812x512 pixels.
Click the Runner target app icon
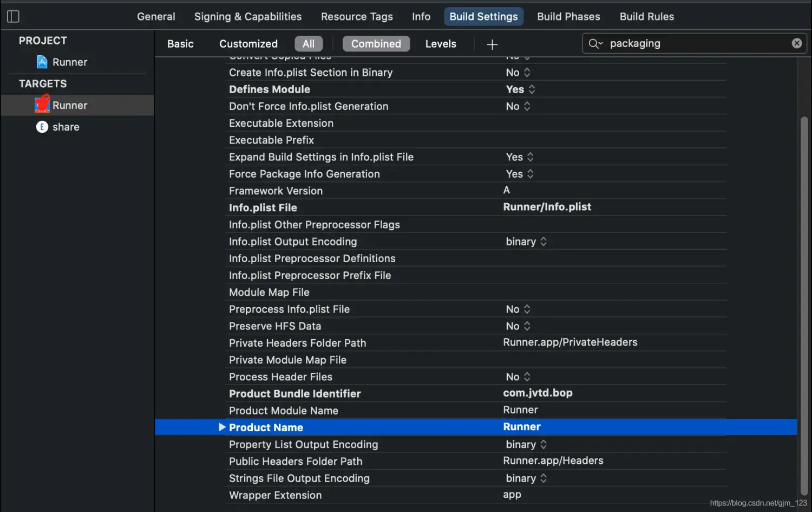point(42,105)
